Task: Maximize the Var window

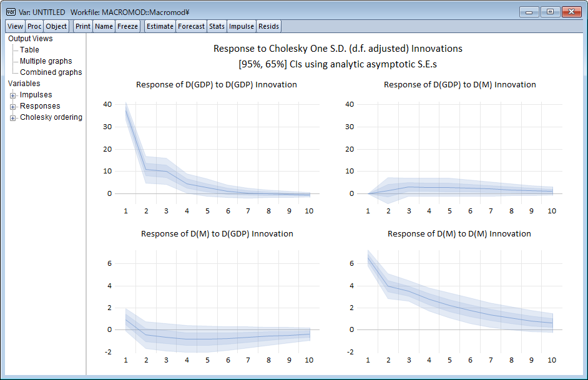Action: (550, 12)
